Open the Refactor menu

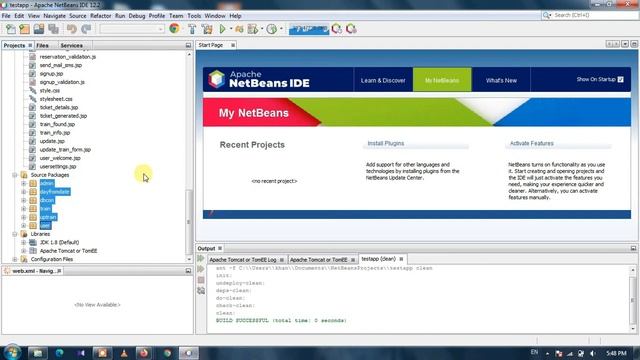(100, 16)
